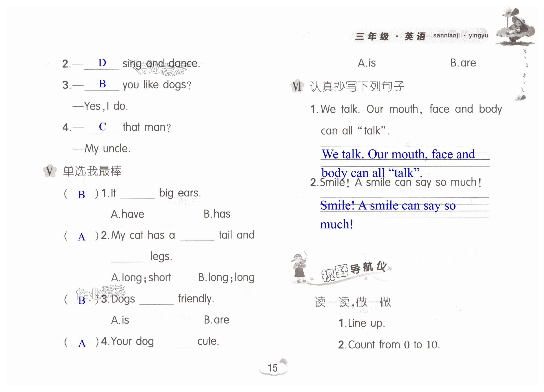The image size is (544, 392).
Task: Click handwritten line 'We talk. Our mouth, face and'
Action: tap(398, 154)
